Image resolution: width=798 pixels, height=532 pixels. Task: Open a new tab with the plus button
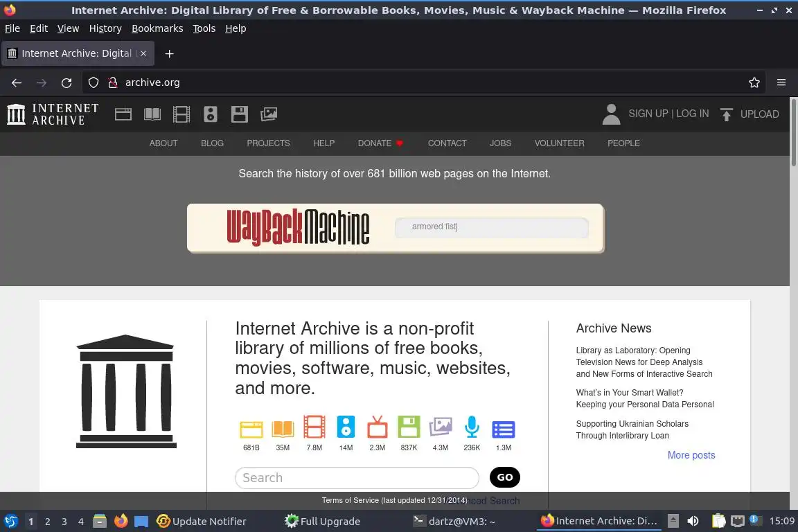coord(170,53)
